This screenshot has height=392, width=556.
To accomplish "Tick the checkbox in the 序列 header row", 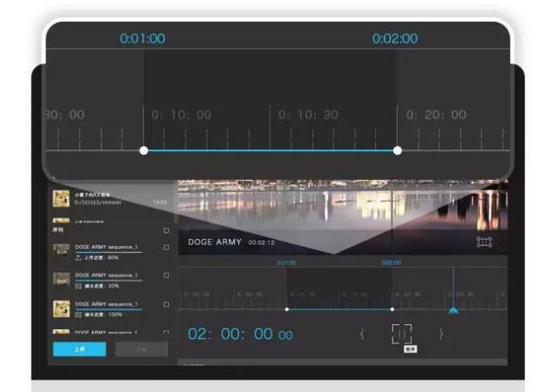I will click(166, 231).
